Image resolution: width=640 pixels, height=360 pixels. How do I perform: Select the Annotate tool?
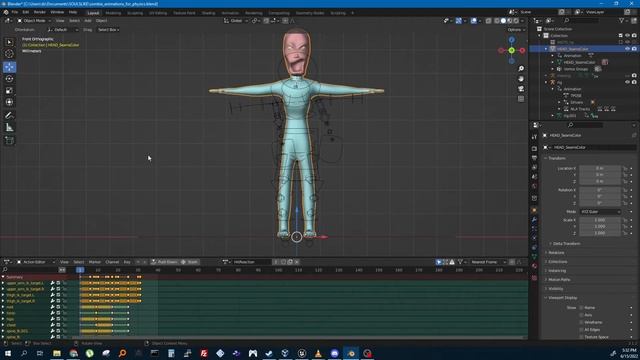[9, 116]
